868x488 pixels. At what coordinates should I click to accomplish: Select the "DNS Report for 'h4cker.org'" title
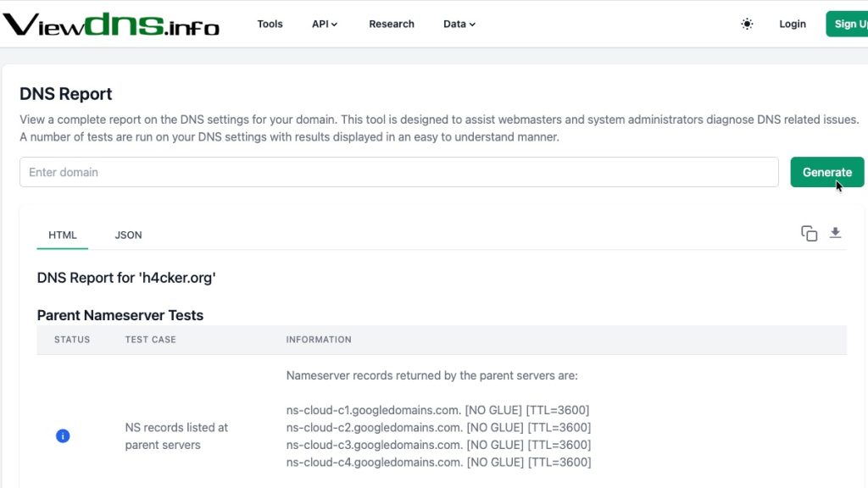click(126, 278)
